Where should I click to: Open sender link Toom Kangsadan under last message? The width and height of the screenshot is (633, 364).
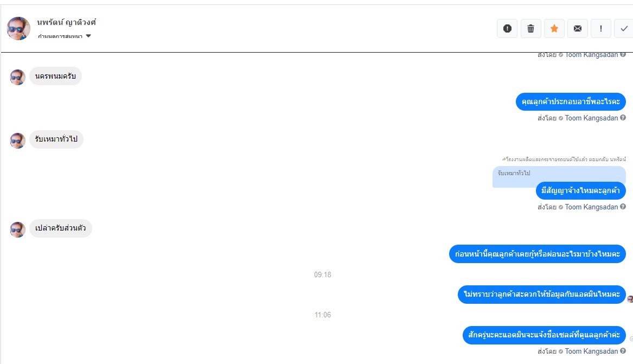pyautogui.click(x=591, y=351)
